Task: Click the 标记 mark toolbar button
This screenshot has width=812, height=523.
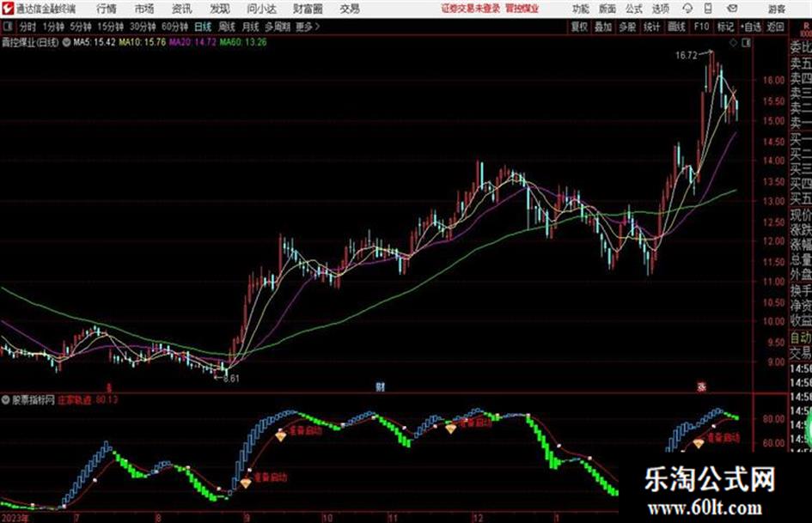Action: 725,27
